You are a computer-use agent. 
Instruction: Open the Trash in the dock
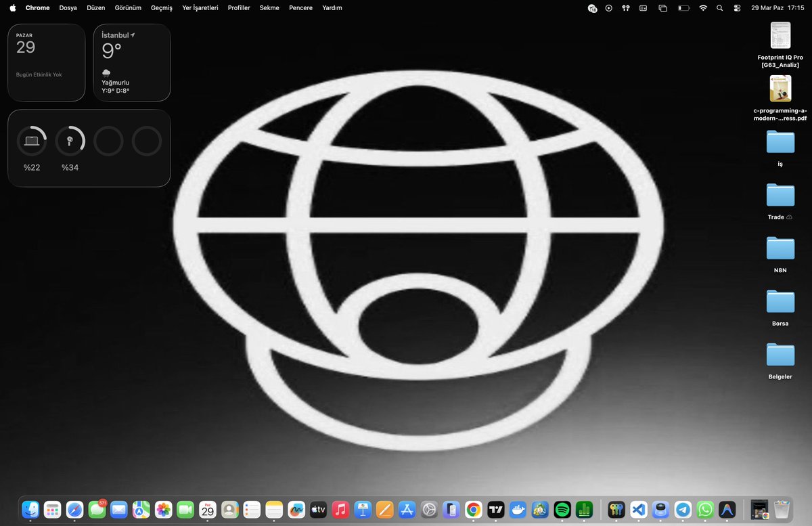tap(782, 509)
